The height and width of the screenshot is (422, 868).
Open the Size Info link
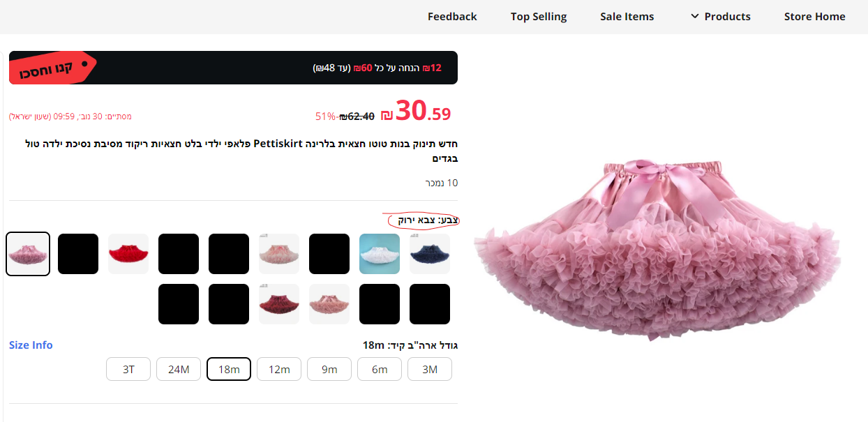31,345
